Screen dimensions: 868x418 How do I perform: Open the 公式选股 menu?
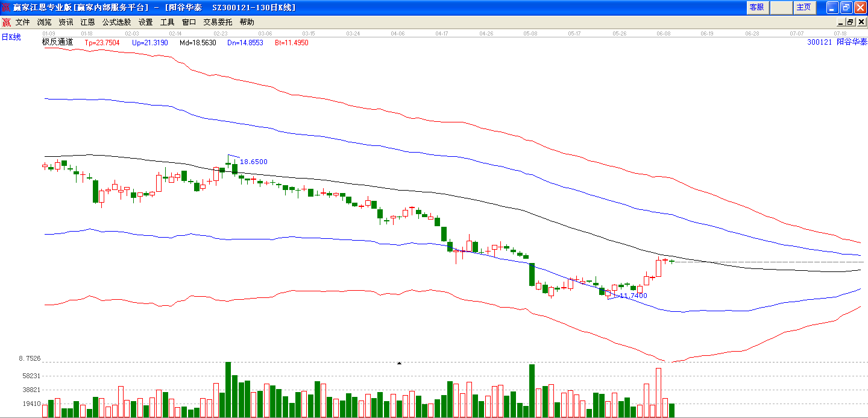pos(116,22)
